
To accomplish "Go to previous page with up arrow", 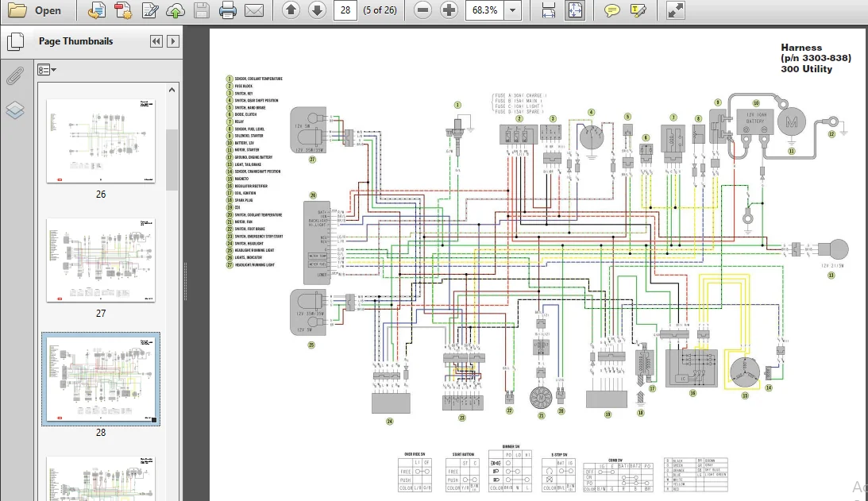I will (x=291, y=10).
